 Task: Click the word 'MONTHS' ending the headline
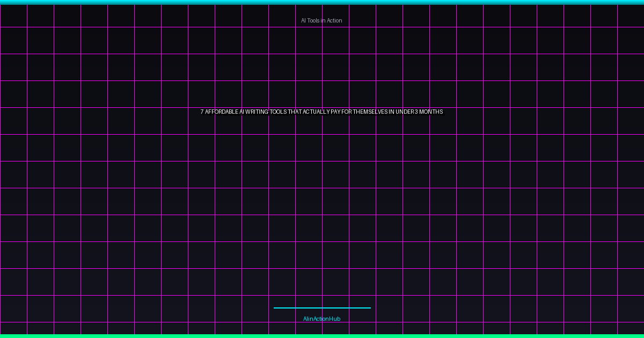pos(431,112)
